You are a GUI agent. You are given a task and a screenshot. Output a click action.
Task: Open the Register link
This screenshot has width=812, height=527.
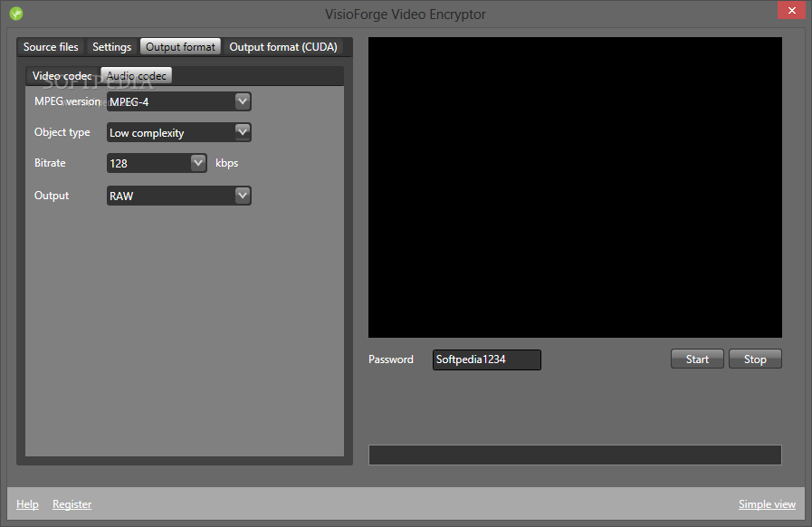coord(72,504)
